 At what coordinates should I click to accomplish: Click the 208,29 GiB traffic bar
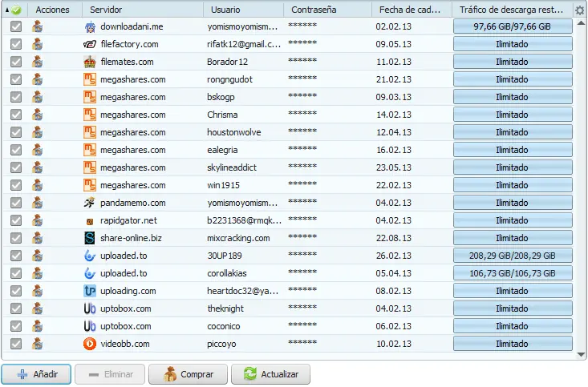[513, 256]
